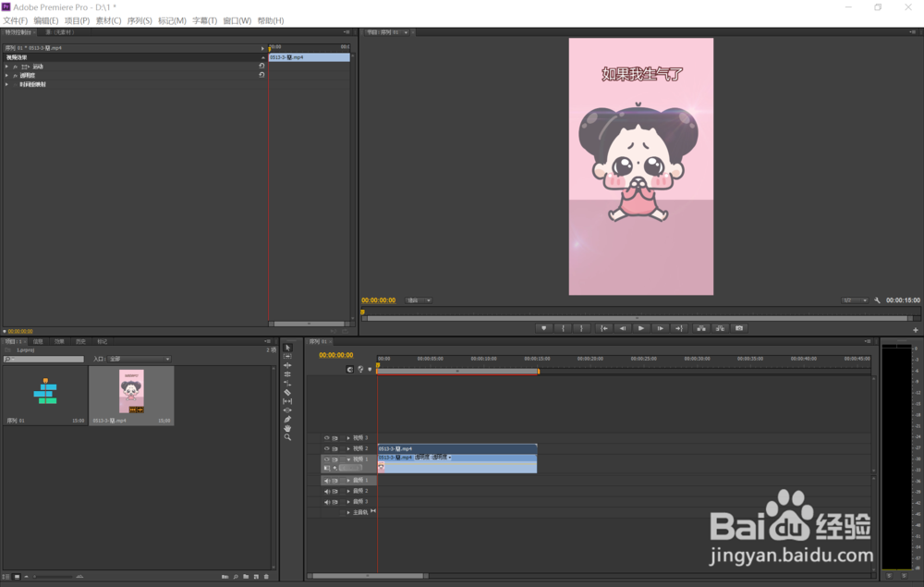Open program monitor wrench settings

(877, 300)
